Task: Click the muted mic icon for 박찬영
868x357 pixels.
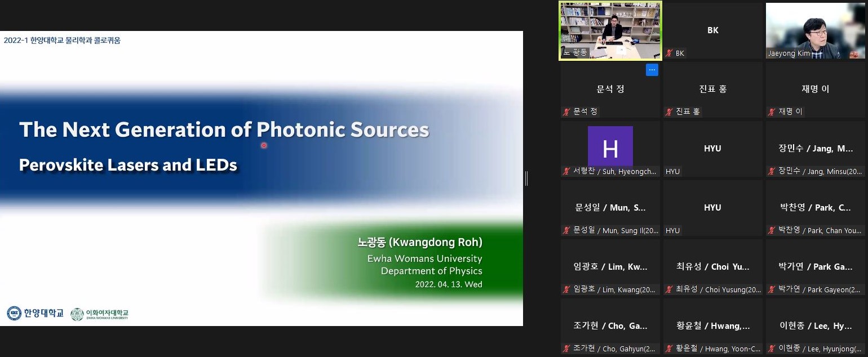Action: click(x=772, y=230)
